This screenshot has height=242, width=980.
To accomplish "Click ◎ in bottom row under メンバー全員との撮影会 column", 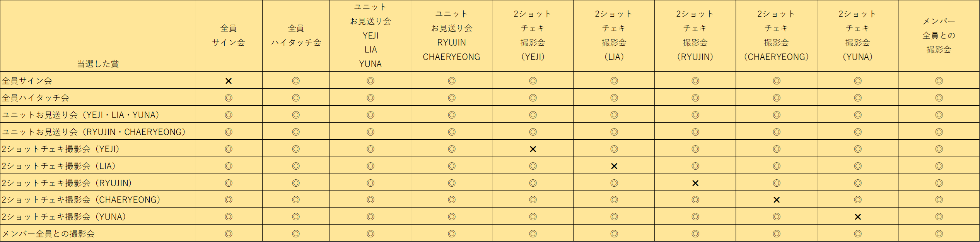I will coord(939,234).
